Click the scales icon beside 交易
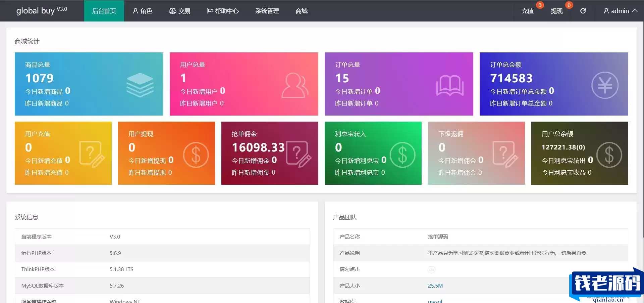 click(172, 11)
